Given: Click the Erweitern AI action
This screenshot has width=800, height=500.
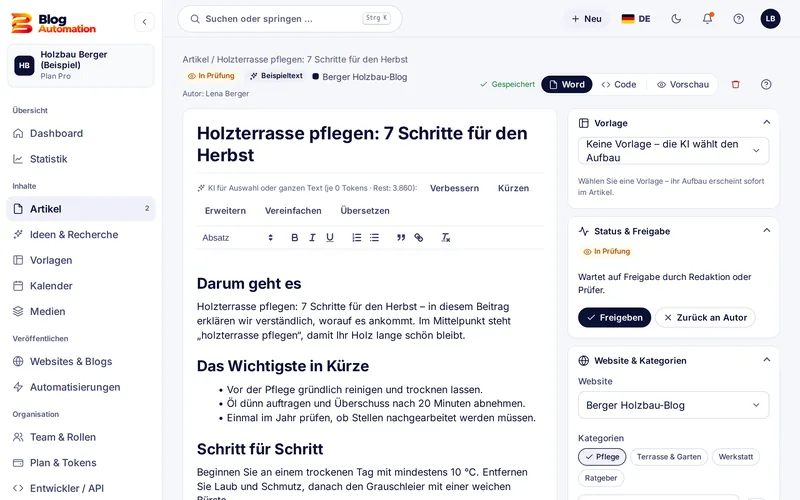Looking at the screenshot, I should [225, 211].
